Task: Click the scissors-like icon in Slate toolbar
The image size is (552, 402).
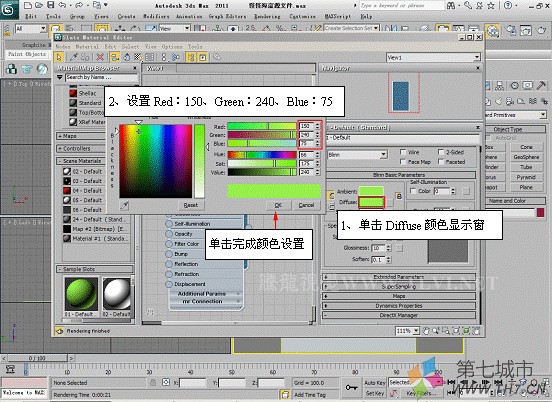Action: (x=176, y=57)
